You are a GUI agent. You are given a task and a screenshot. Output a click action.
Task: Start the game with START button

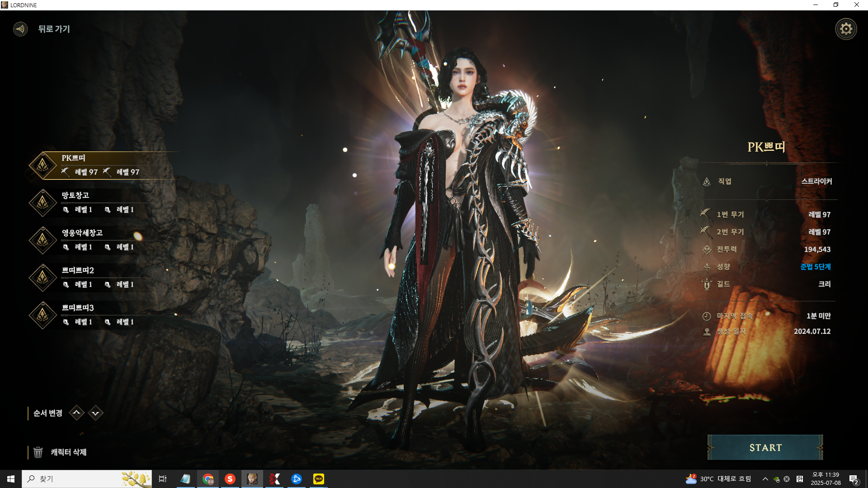point(765,447)
